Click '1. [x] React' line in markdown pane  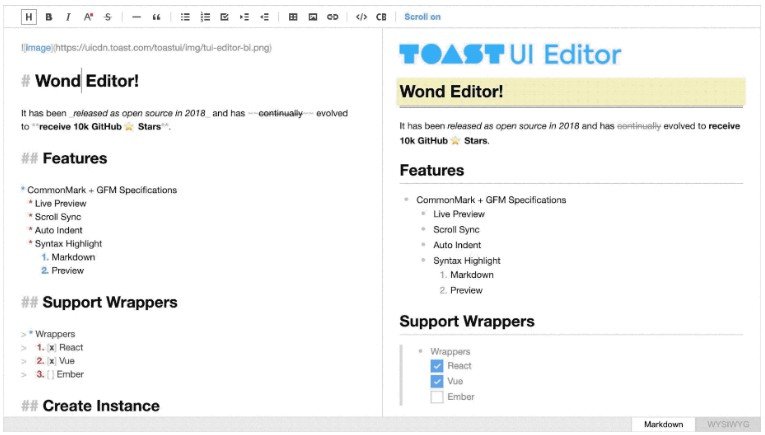[60, 348]
